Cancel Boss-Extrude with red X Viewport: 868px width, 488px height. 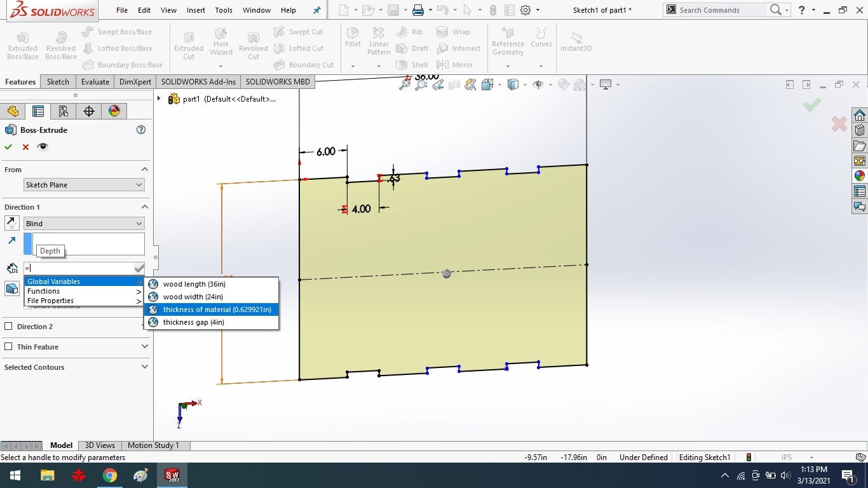25,147
